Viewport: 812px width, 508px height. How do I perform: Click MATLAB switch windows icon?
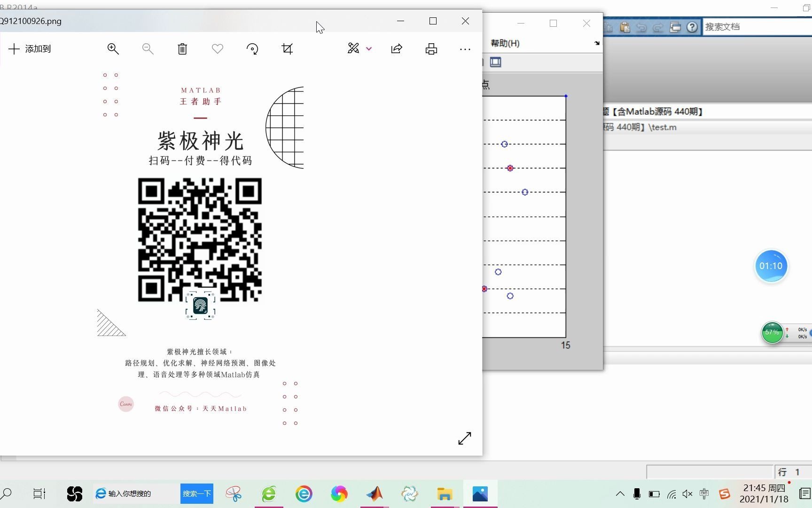(675, 27)
